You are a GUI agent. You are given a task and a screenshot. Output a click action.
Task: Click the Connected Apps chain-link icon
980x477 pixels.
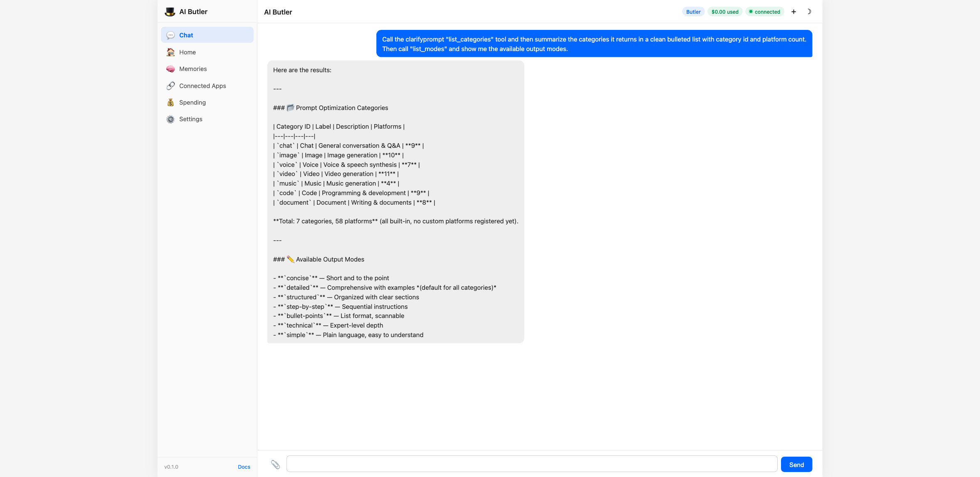[170, 86]
